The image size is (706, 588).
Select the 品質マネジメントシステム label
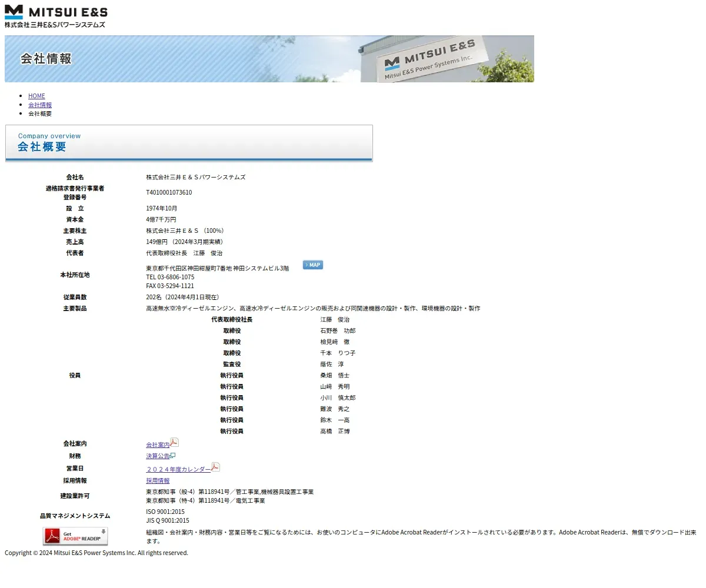[x=75, y=516]
